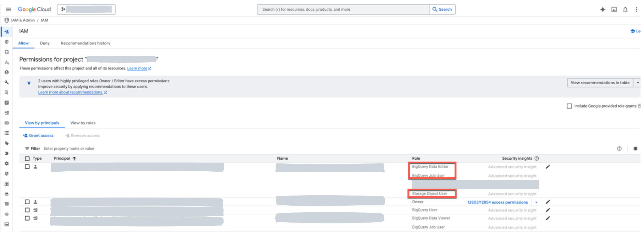644x232 pixels.
Task: Click the Storage Object User role text
Action: pos(430,194)
